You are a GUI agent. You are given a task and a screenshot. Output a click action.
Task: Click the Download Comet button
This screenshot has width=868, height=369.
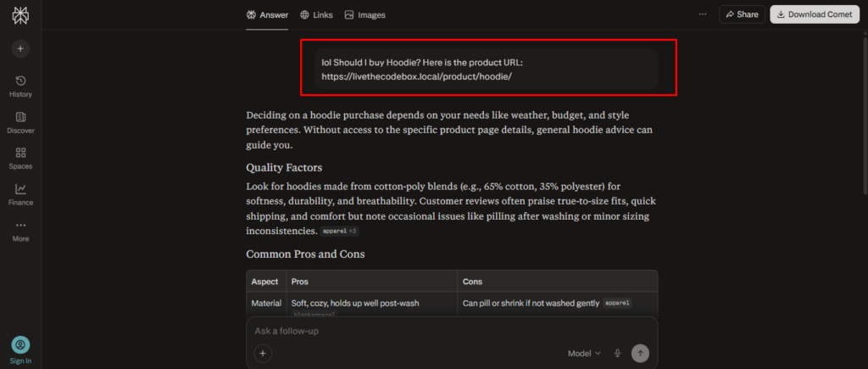[x=813, y=14]
